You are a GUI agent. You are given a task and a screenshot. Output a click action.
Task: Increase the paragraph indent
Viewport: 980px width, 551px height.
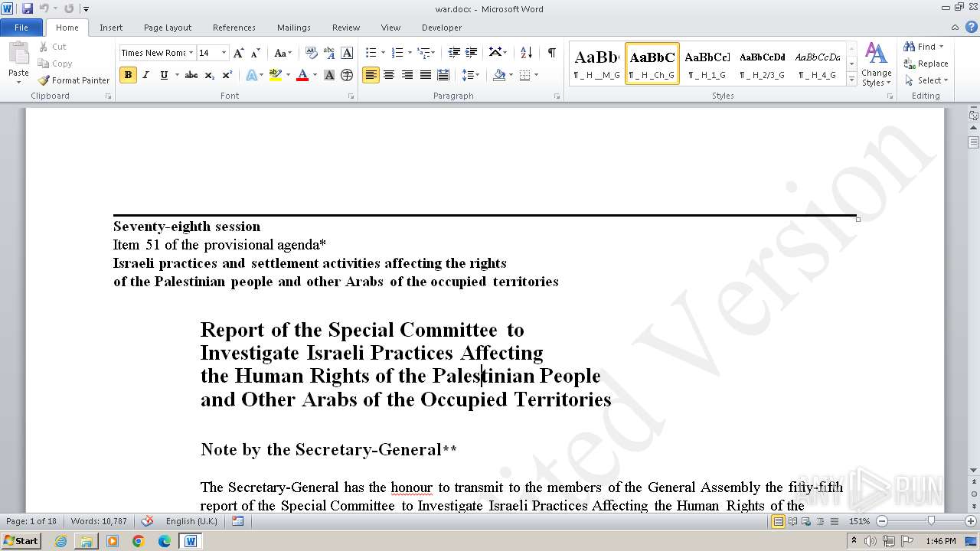click(472, 53)
